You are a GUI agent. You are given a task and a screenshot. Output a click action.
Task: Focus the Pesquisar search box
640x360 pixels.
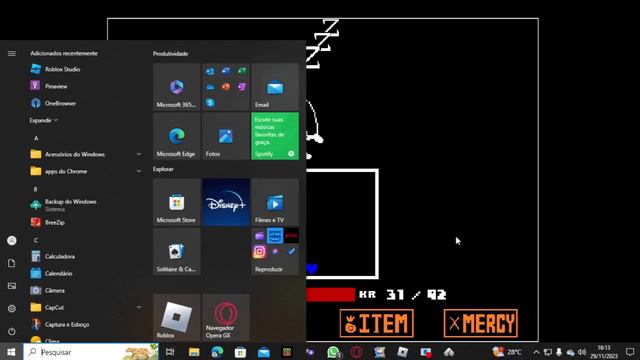point(91,352)
